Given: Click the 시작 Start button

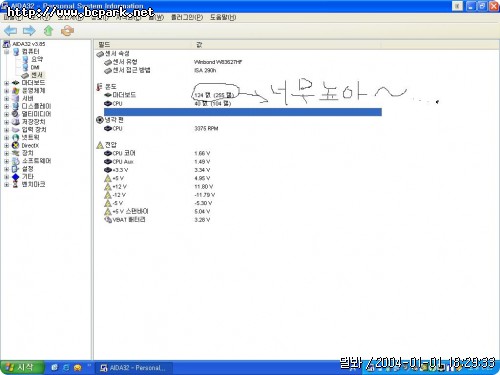Looking at the screenshot, I should point(22,367).
